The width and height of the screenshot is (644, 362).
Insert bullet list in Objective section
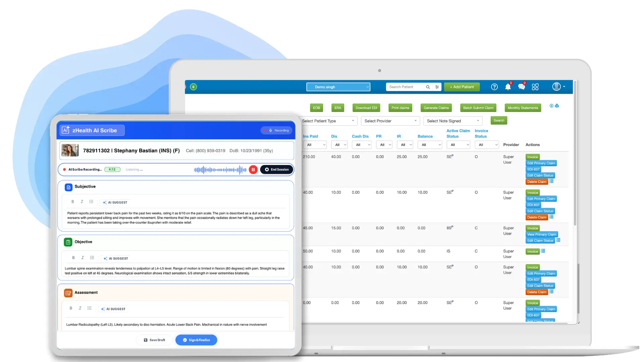92,258
